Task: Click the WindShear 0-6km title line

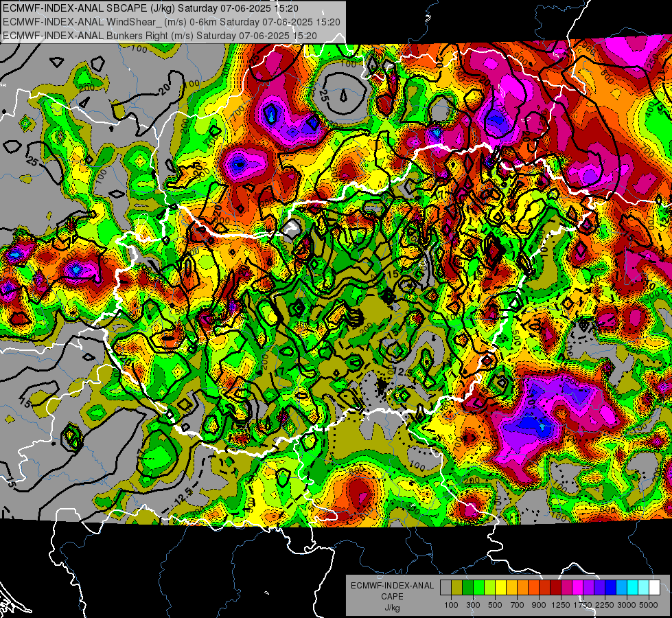Action: point(172,22)
